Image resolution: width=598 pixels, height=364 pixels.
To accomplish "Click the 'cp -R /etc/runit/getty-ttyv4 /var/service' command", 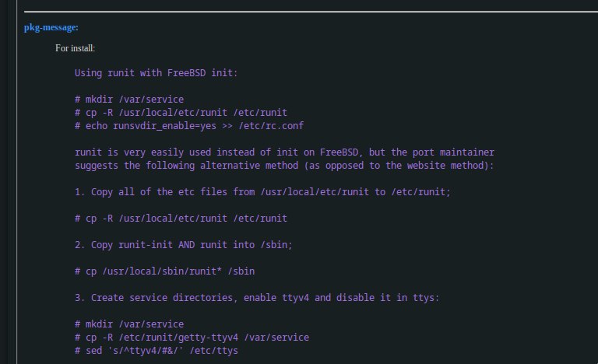I will point(192,338).
